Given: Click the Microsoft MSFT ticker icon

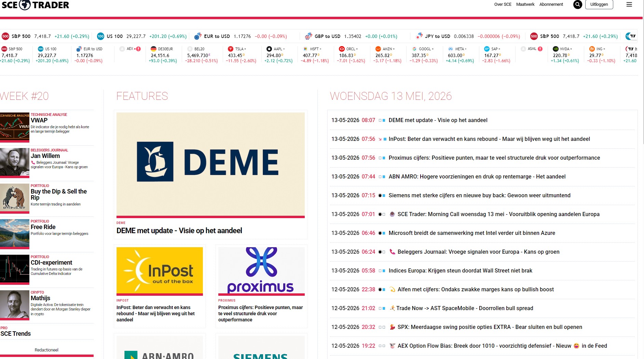Looking at the screenshot, I should (x=305, y=49).
